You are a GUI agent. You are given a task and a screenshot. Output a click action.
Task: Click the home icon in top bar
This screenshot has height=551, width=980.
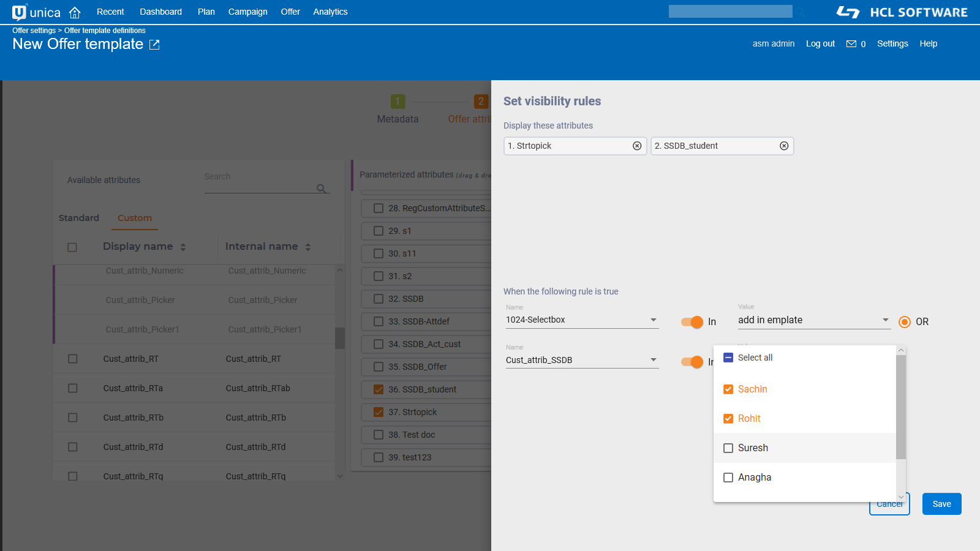coord(75,12)
